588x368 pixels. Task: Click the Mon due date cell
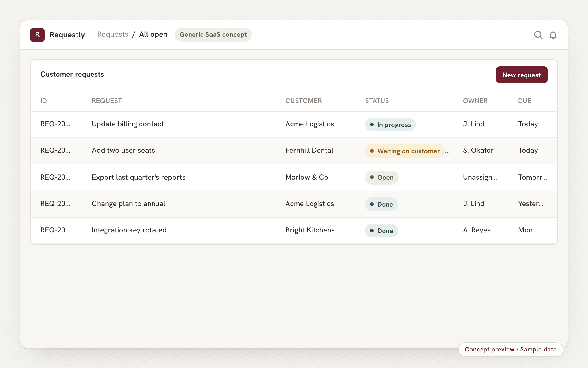click(x=525, y=230)
